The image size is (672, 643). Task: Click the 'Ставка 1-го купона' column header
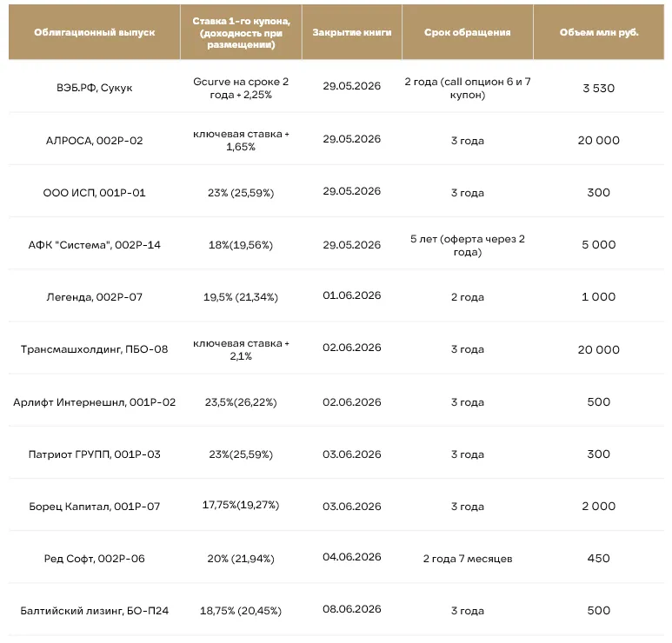point(241,32)
